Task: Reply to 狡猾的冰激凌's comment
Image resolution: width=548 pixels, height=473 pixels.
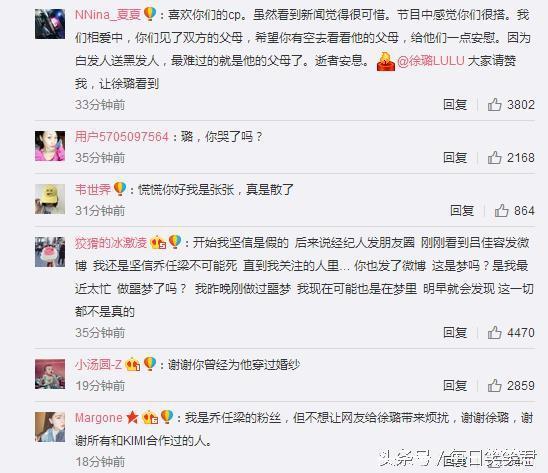Action: coord(455,332)
